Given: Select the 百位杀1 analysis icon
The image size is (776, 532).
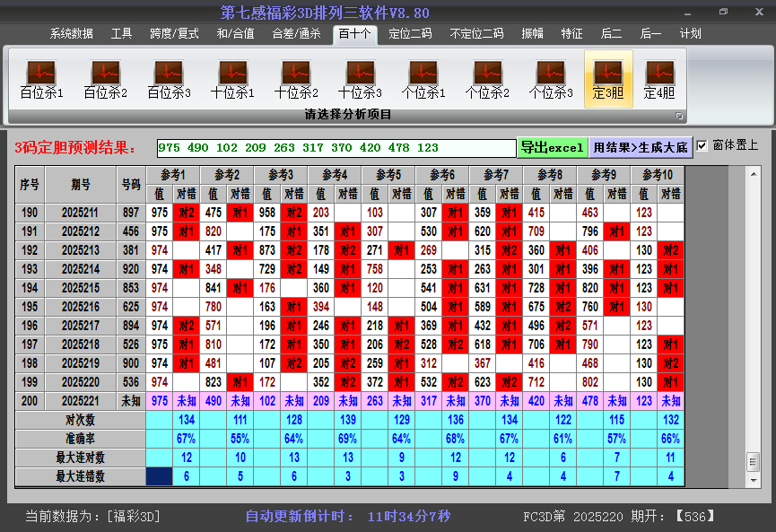Looking at the screenshot, I should click(x=41, y=79).
